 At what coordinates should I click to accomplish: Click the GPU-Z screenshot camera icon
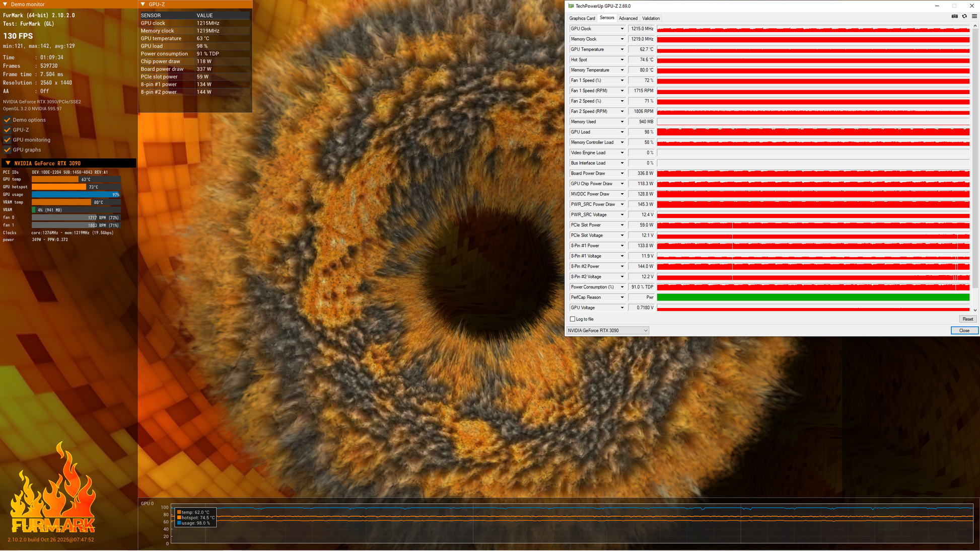(x=954, y=17)
